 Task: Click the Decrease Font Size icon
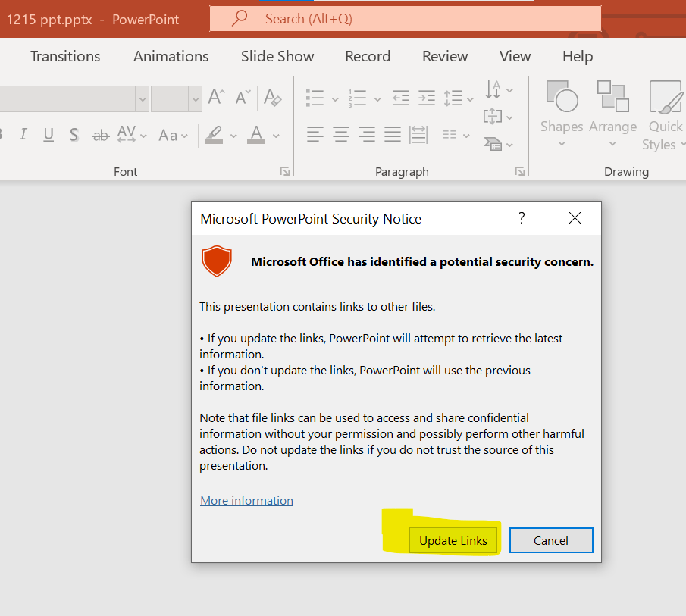243,97
